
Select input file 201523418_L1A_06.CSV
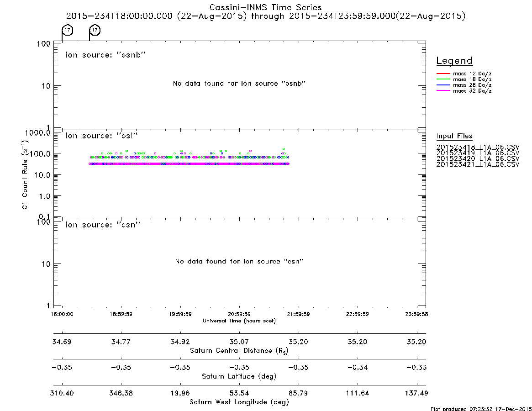478,148
